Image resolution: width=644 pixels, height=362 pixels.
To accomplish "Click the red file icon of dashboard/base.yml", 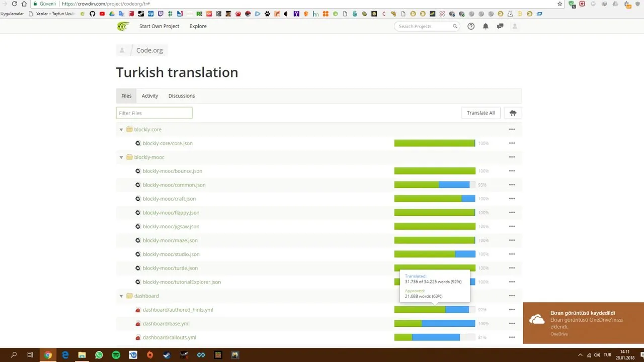I will coord(138,323).
